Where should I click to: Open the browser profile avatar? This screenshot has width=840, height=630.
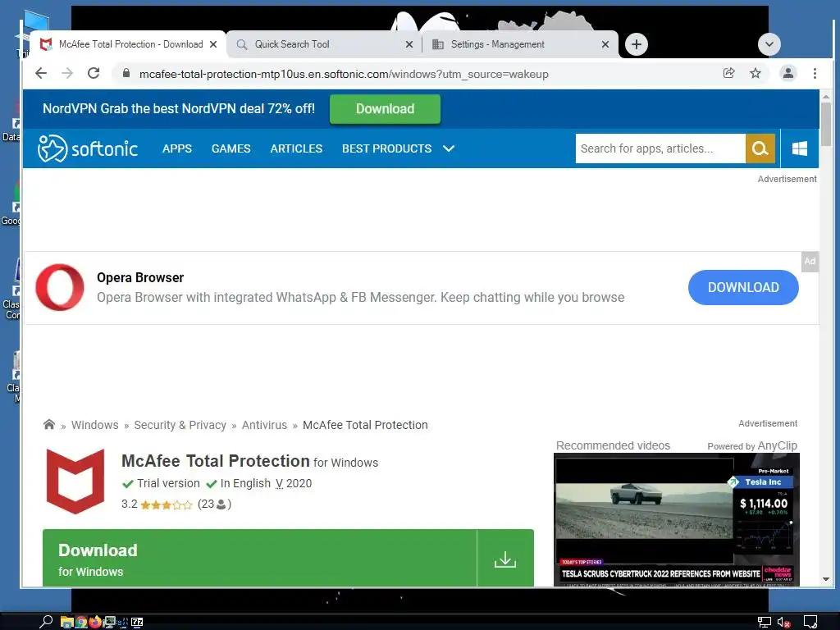click(x=788, y=73)
